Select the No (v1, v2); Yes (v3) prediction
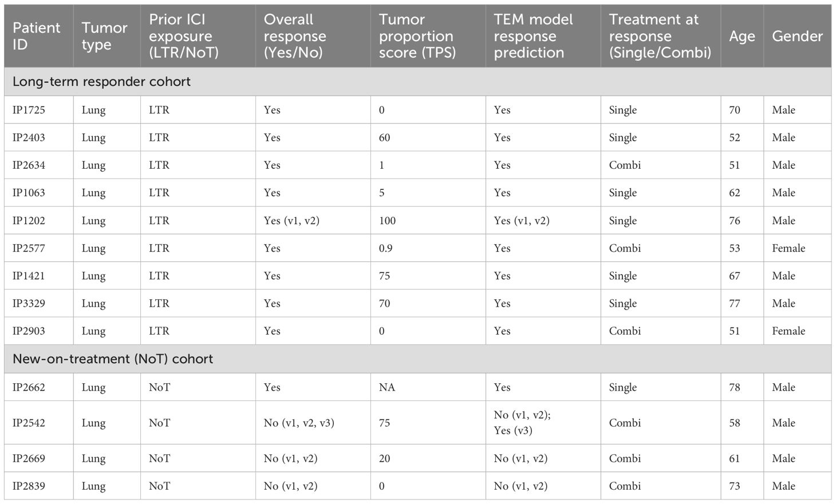 coord(522,423)
